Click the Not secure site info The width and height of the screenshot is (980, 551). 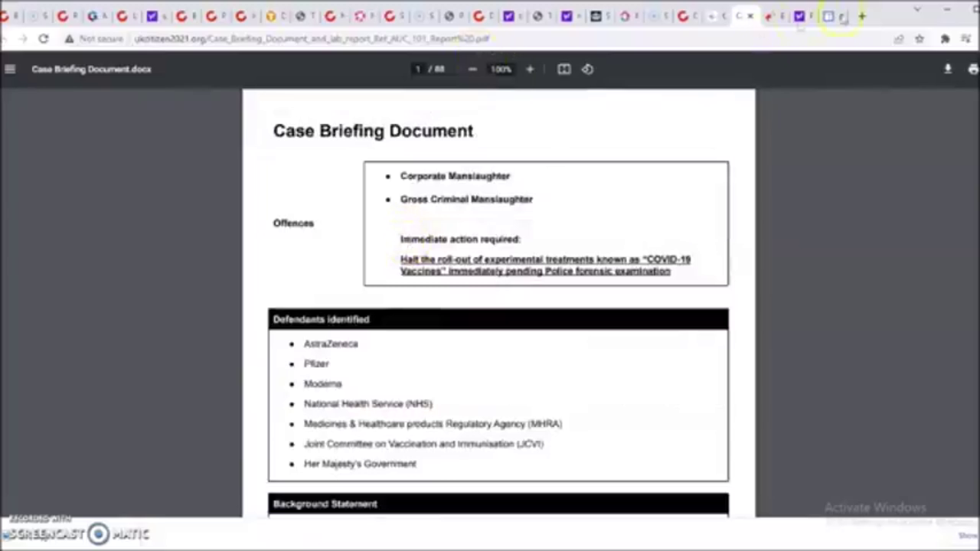[x=93, y=39]
